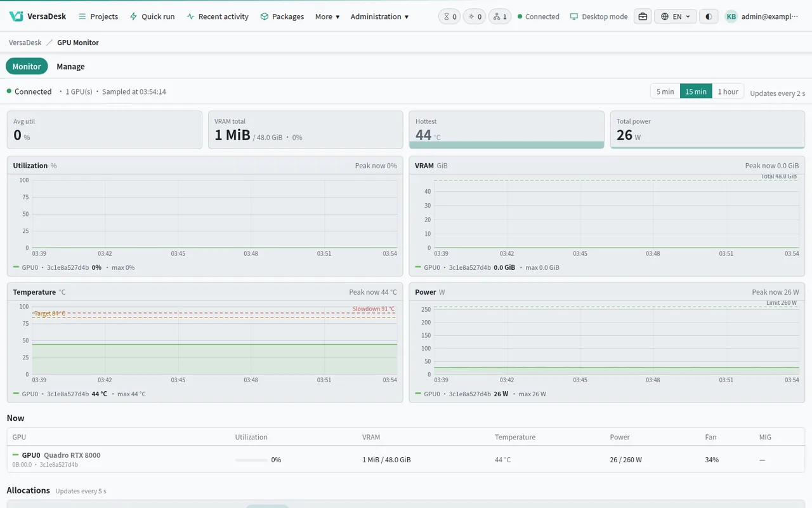Go to Recent activity
Screen dimensions: 812x508
(x=217, y=17)
